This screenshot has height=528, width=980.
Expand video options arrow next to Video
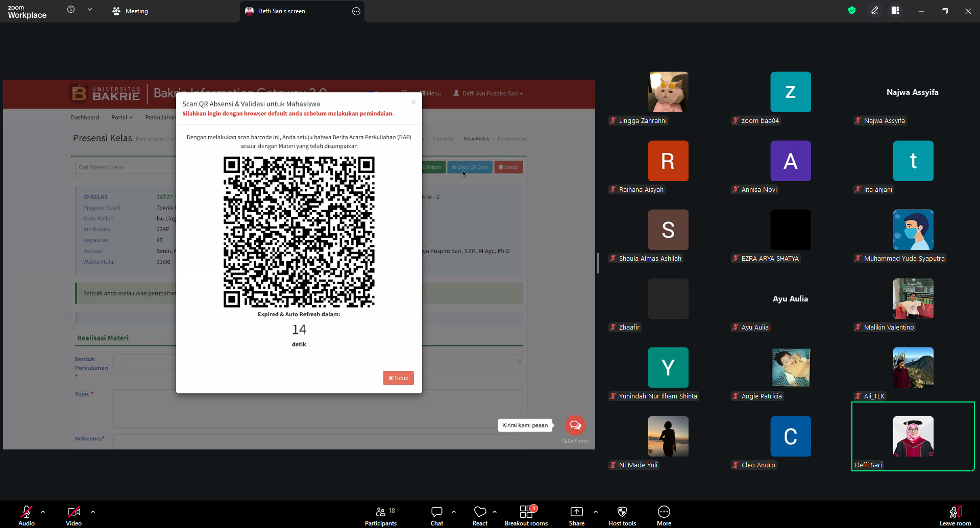point(93,511)
